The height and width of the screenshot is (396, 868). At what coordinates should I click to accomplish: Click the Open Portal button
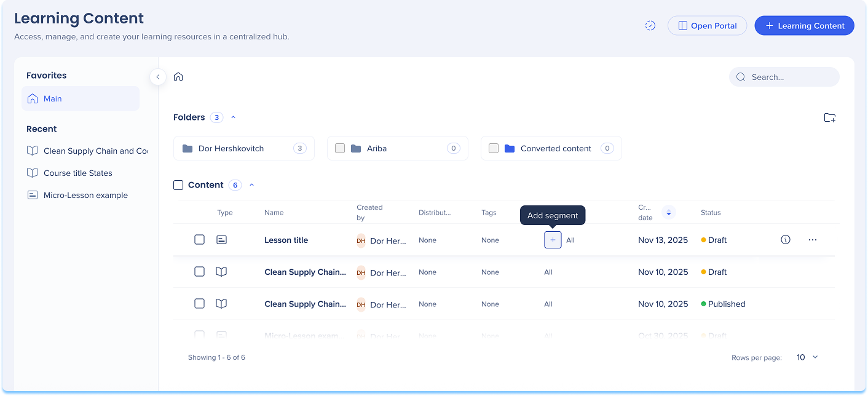point(707,26)
